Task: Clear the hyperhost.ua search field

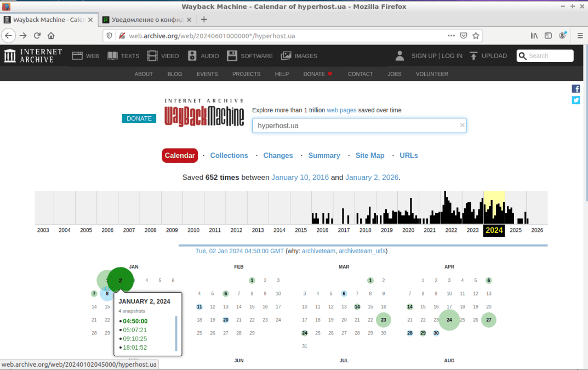Action: coord(462,125)
